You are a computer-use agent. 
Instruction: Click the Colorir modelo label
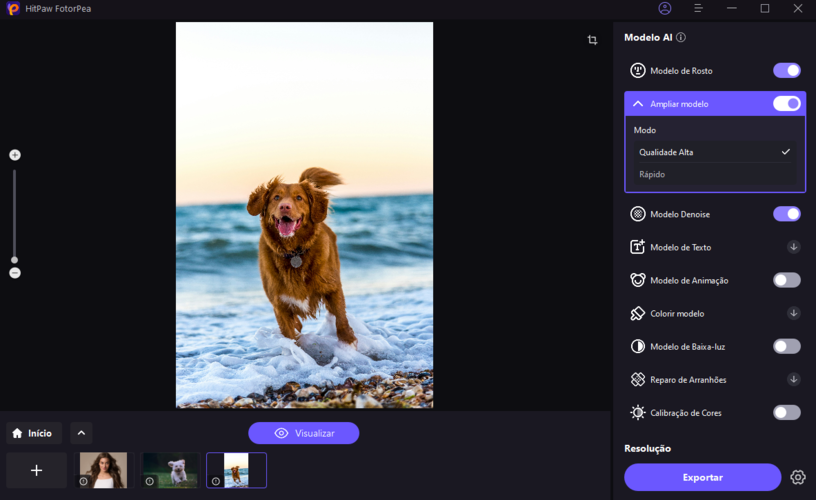[677, 313]
